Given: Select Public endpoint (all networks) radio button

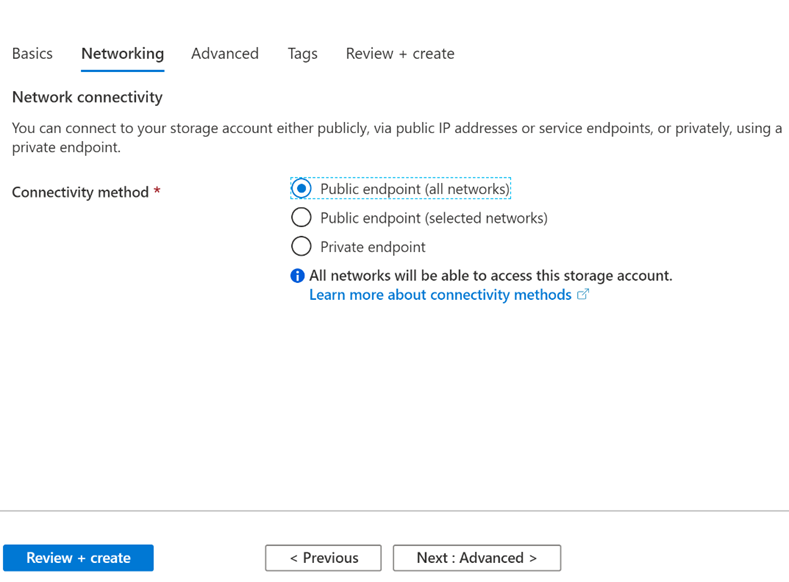Looking at the screenshot, I should click(301, 189).
